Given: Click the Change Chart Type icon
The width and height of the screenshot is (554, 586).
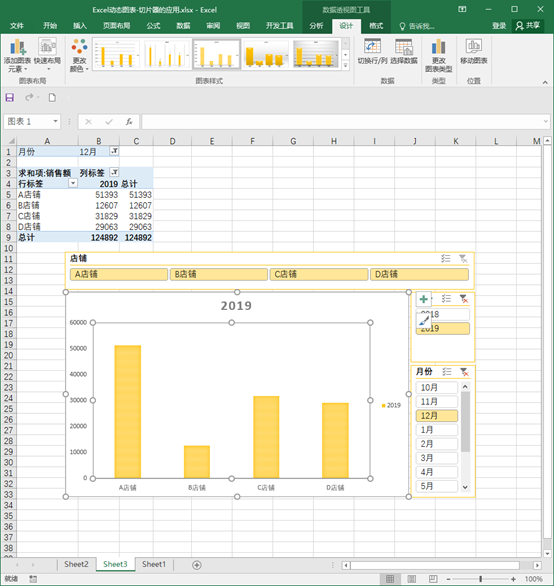Looking at the screenshot, I should [x=438, y=55].
